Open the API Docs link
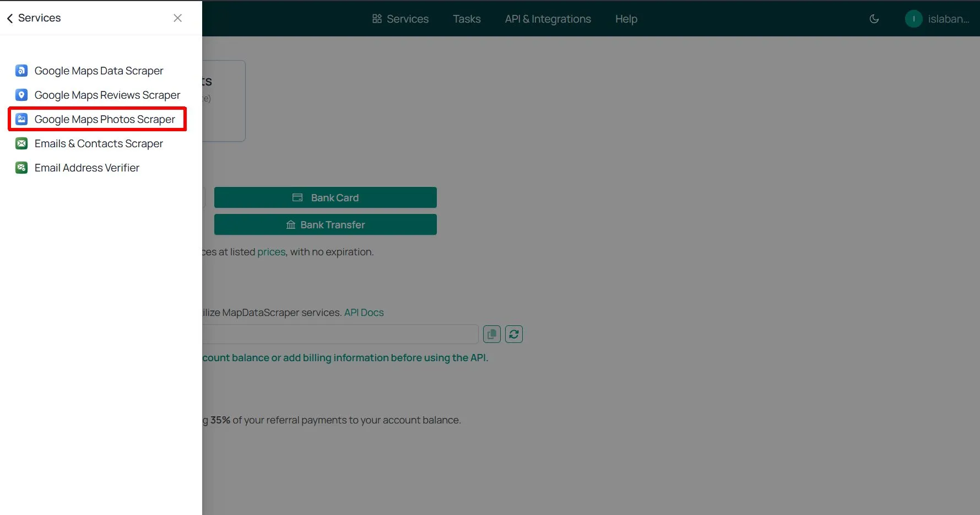The height and width of the screenshot is (515, 980). tap(364, 313)
